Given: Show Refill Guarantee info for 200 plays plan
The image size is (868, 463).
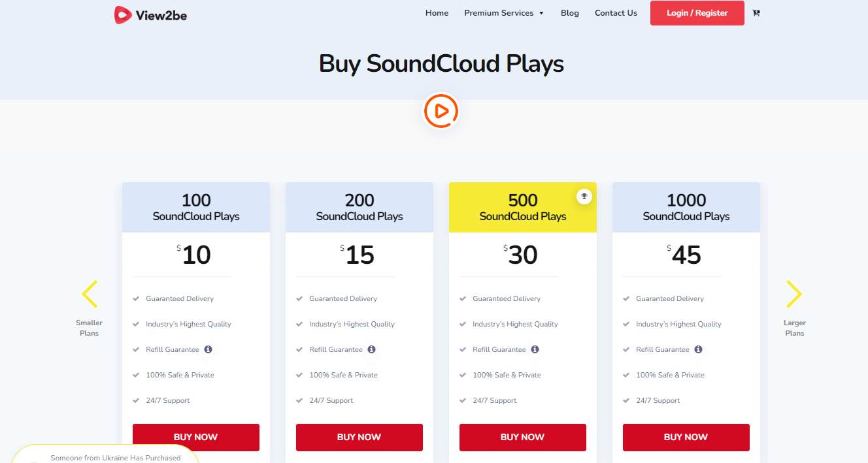Looking at the screenshot, I should click(371, 349).
